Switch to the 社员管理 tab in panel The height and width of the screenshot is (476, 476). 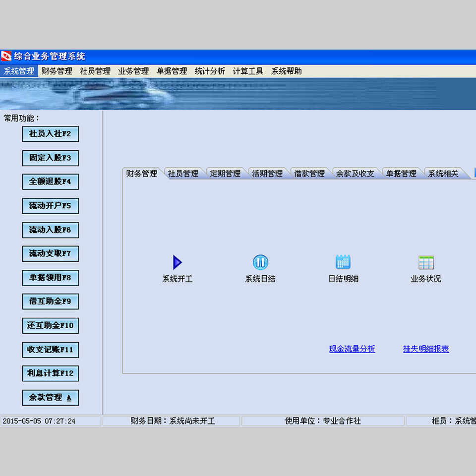point(183,174)
